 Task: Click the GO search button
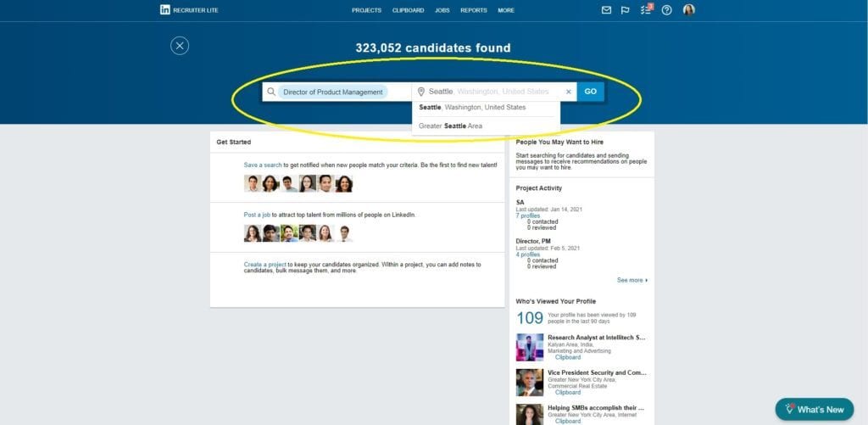[590, 92]
